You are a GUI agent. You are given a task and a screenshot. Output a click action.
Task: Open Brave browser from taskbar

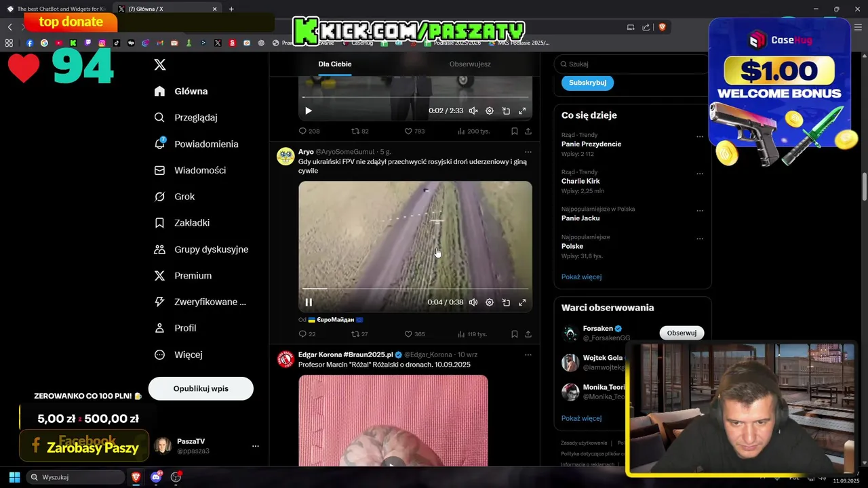[x=136, y=477]
